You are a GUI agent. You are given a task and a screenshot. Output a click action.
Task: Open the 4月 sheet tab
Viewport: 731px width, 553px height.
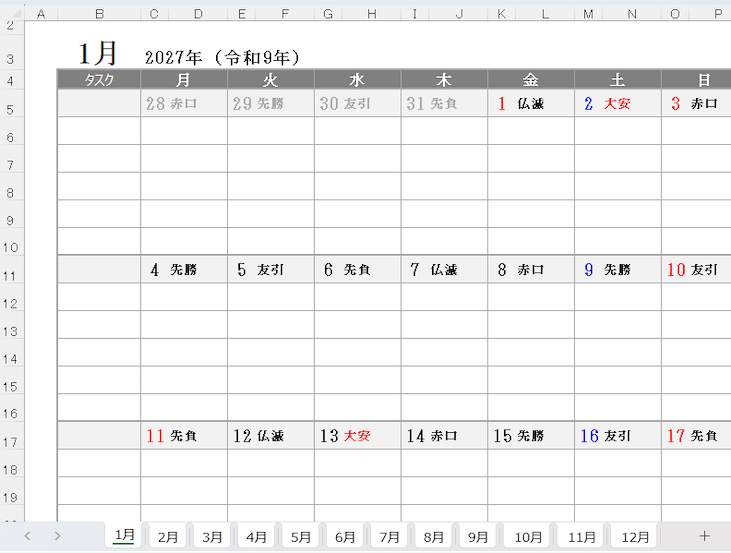pyautogui.click(x=256, y=537)
